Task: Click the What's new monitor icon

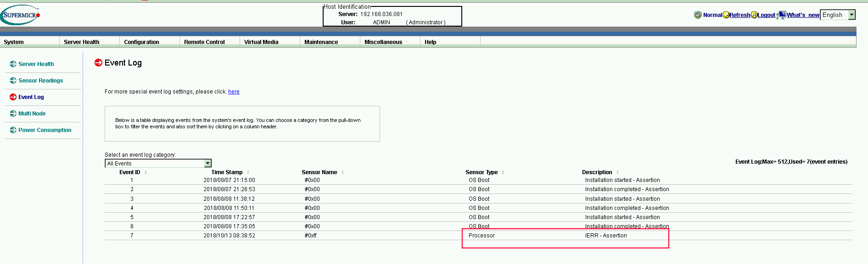Action: point(782,15)
